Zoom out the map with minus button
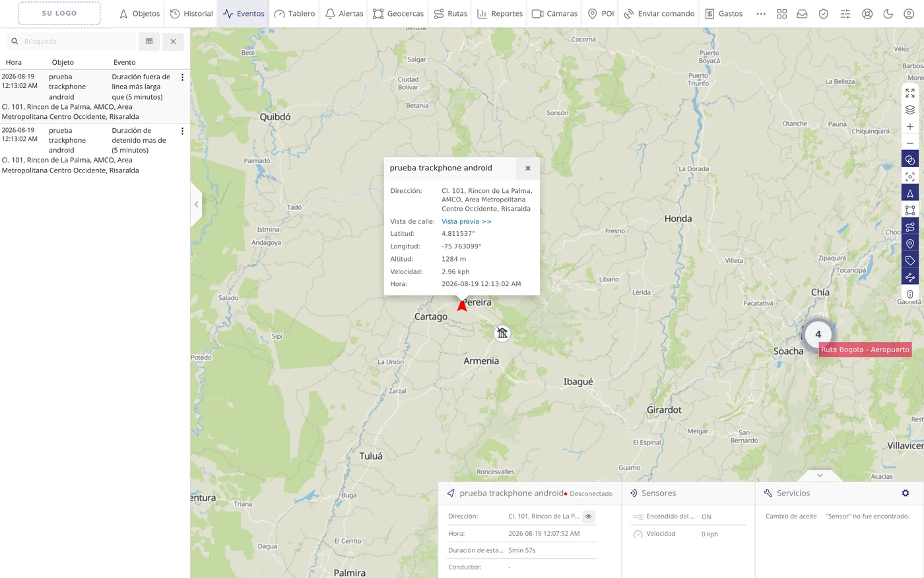 pyautogui.click(x=910, y=143)
